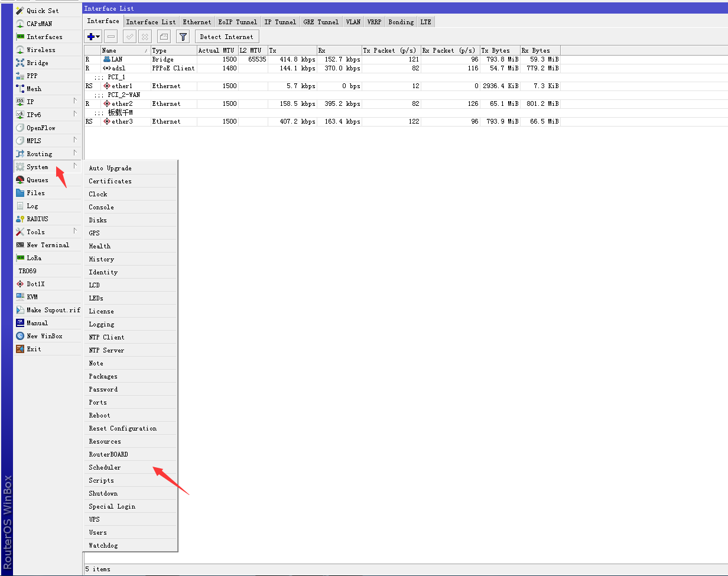Open Queues in the sidebar
The image size is (728, 576).
pyautogui.click(x=47, y=180)
